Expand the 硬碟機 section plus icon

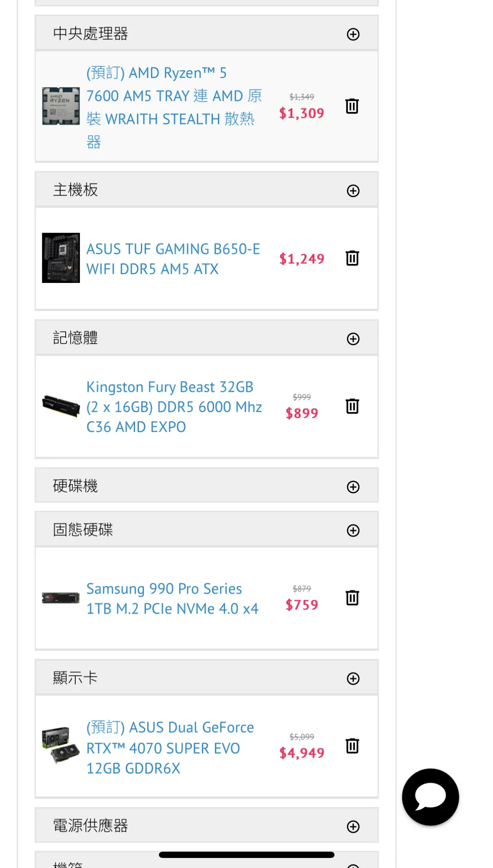click(353, 487)
